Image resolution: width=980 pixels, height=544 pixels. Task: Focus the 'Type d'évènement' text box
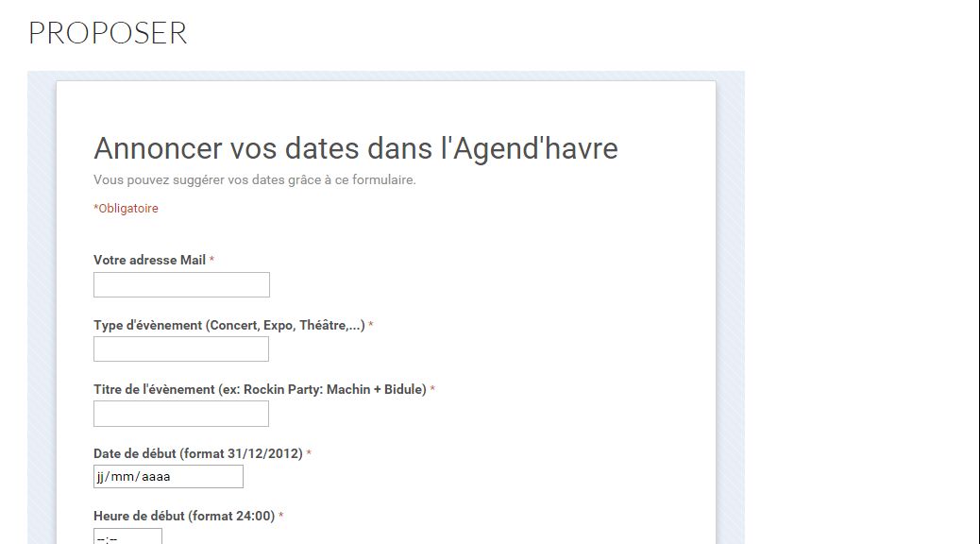pyautogui.click(x=181, y=348)
